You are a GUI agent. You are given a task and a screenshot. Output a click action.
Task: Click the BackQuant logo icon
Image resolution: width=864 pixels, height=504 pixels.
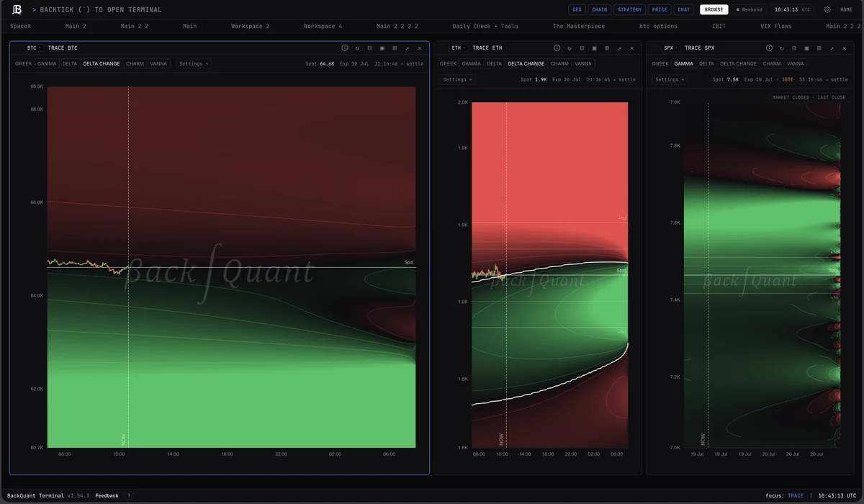(x=17, y=9)
